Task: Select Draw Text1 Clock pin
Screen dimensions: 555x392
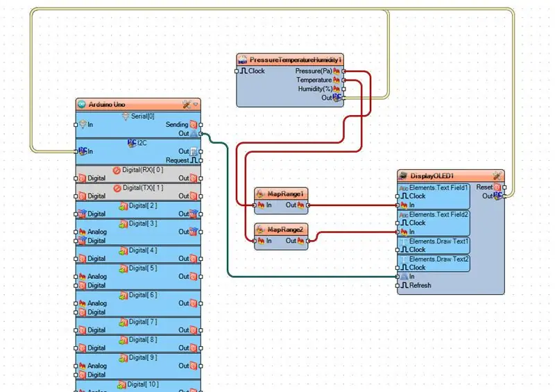Action: (x=398, y=250)
